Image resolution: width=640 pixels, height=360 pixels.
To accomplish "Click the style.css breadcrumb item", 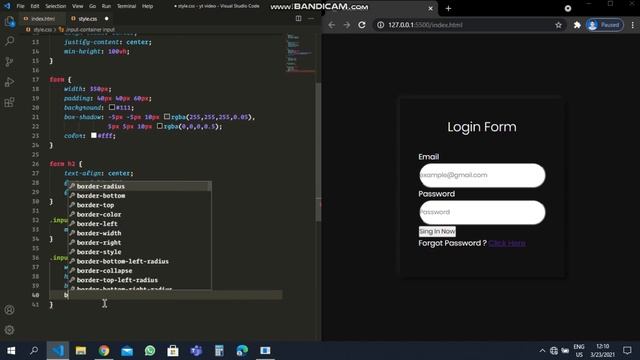I will point(42,30).
